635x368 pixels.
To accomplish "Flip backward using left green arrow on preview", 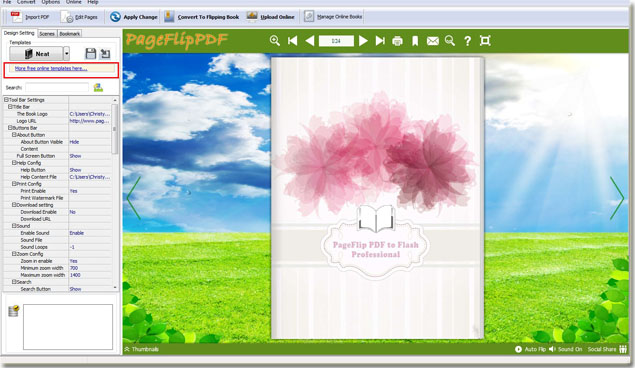I will pos(134,198).
